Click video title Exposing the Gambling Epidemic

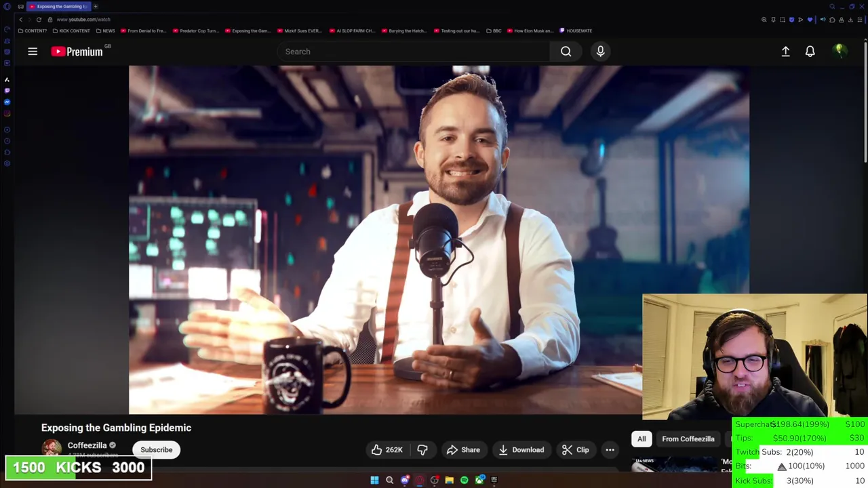pyautogui.click(x=116, y=428)
